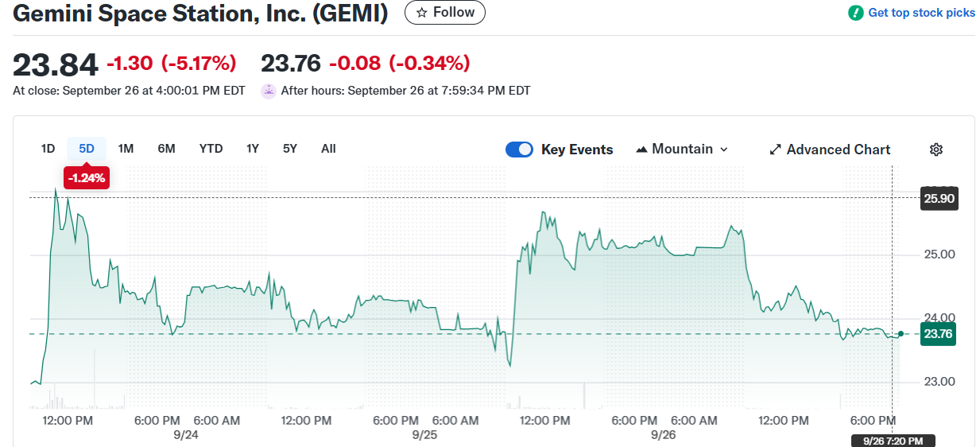Screen dimensions: 980x447
Task: Click the after-hours price 23.76 in the header
Action: pyautogui.click(x=291, y=63)
